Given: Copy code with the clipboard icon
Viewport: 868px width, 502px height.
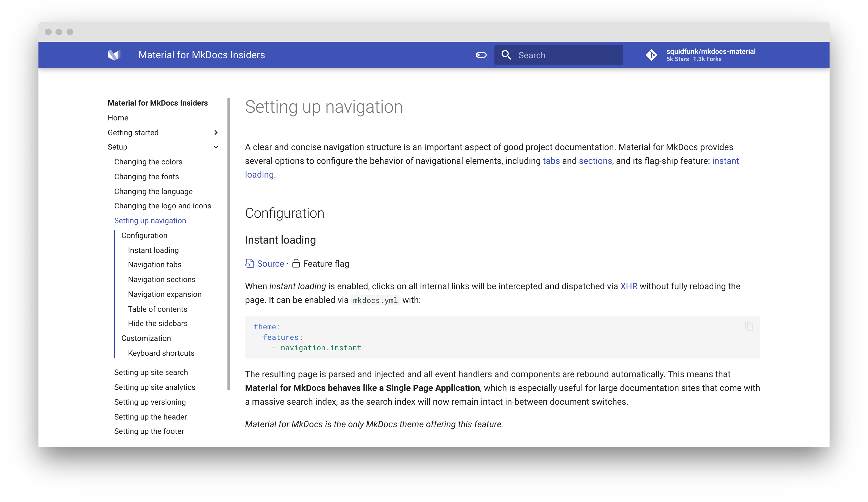Looking at the screenshot, I should (749, 327).
